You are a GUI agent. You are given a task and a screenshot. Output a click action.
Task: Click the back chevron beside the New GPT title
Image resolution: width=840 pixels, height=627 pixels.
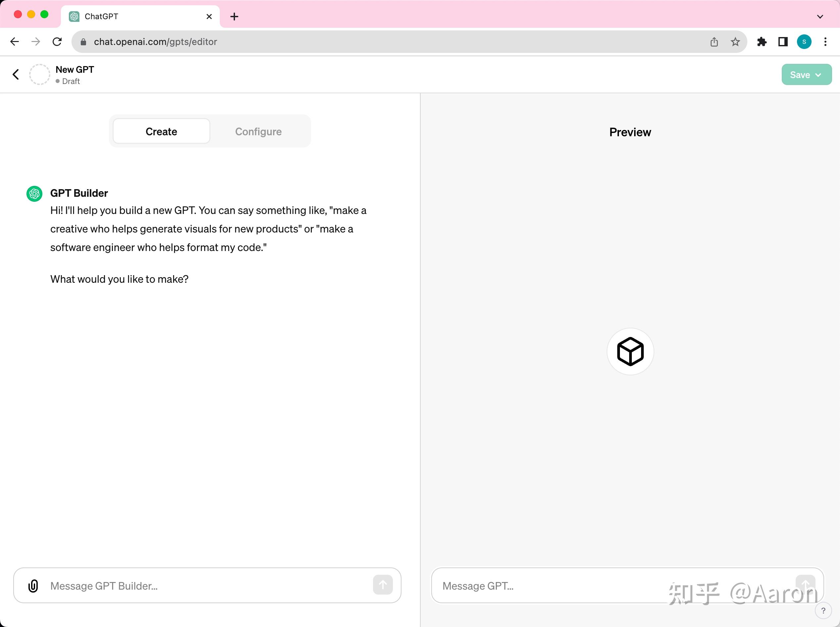(x=16, y=74)
